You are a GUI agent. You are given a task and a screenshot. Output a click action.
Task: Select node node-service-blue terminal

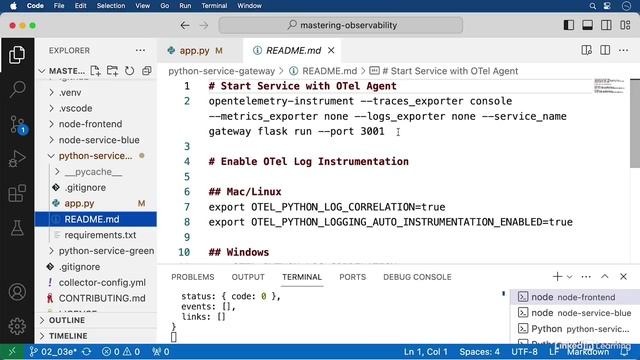[x=575, y=313]
